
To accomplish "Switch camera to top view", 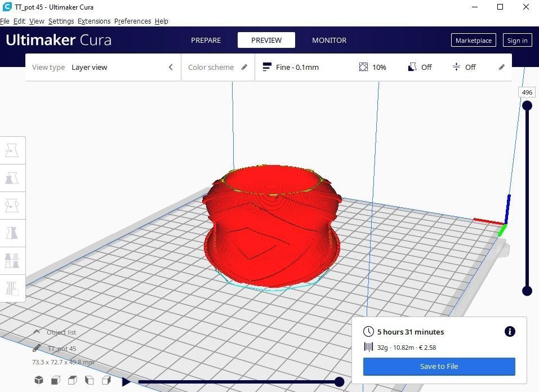I will click(x=73, y=380).
